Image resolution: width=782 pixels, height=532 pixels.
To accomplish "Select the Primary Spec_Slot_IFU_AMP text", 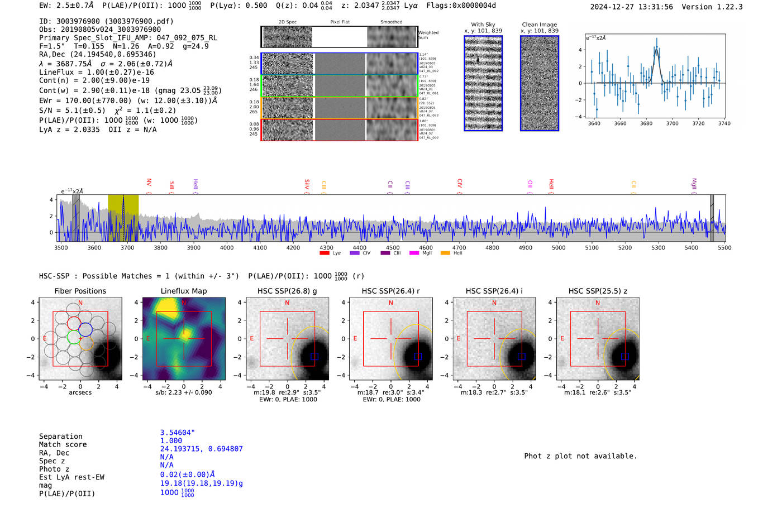I will 128,37.
